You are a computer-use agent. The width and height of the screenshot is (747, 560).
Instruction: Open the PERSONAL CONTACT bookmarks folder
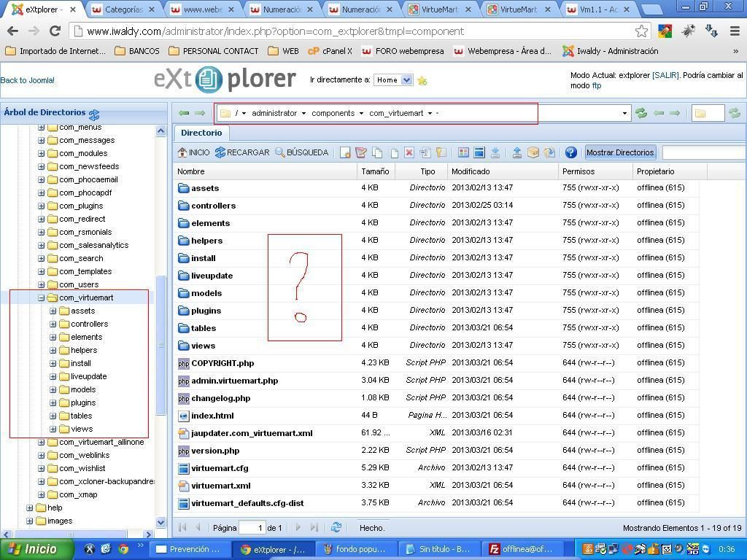pos(214,51)
